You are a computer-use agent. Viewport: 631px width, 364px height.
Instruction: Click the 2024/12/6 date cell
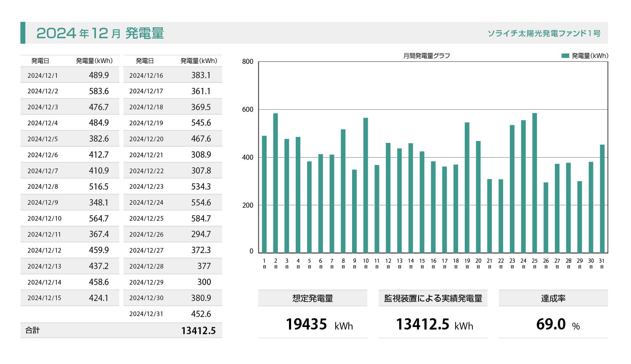(x=42, y=155)
